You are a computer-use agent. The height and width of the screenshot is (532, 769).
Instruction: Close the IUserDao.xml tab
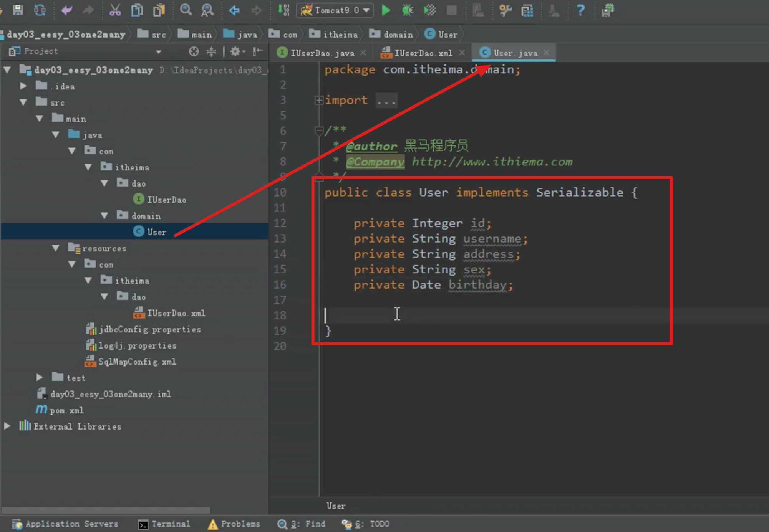click(462, 53)
